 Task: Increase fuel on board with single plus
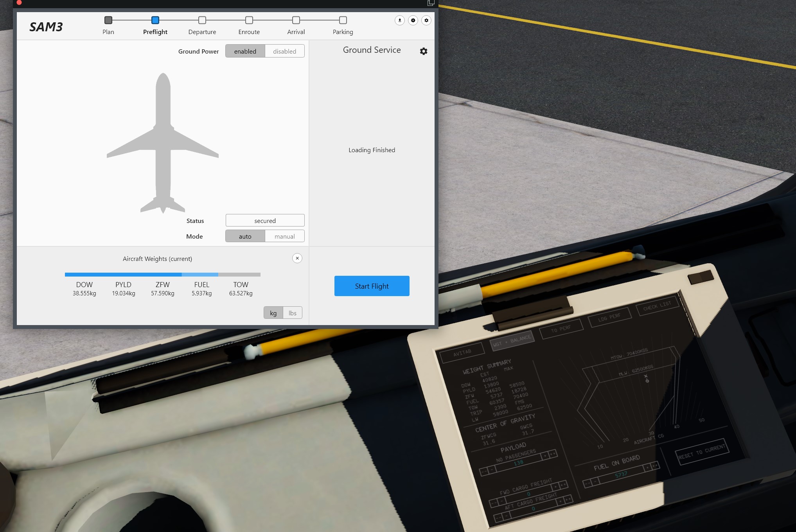pos(647,467)
